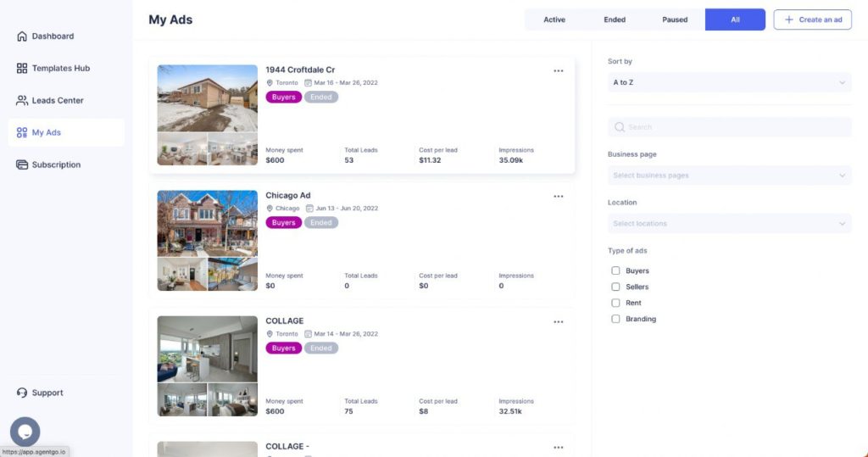Expand the Select business pages dropdown
This screenshot has height=457, width=868.
730,176
